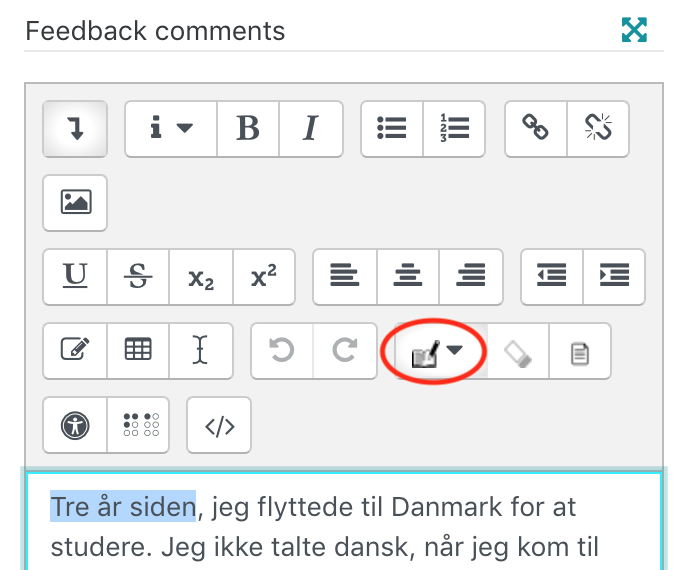Open the paragraph styles dropdown
This screenshot has height=570, width=680.
[x=171, y=129]
